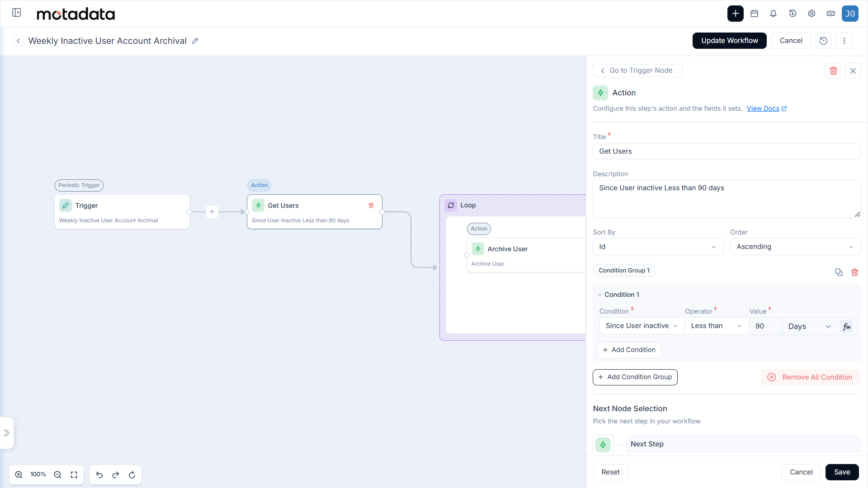Click Add Condition Group button
Image resolution: width=868 pixels, height=488 pixels.
(x=635, y=377)
